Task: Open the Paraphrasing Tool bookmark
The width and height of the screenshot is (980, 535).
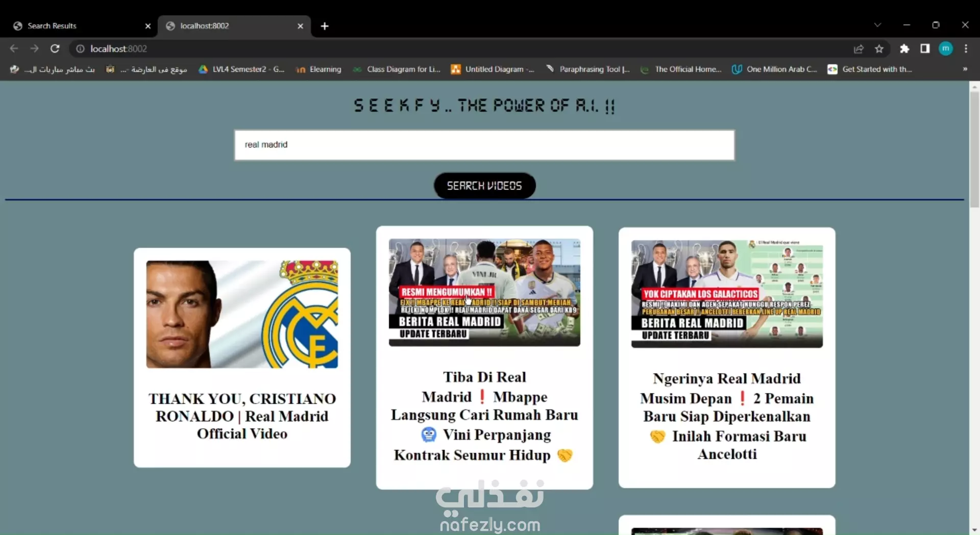Action: (x=588, y=69)
